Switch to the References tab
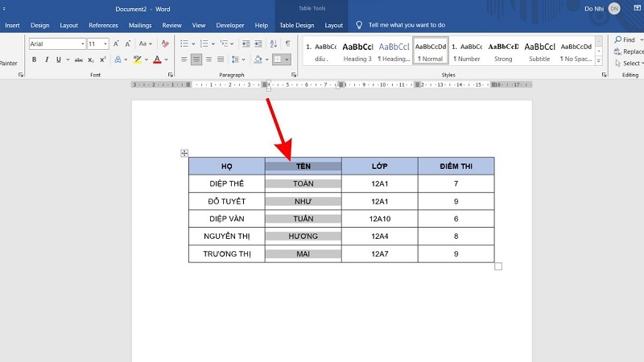Screen dimensions: 644x362 pos(103,25)
